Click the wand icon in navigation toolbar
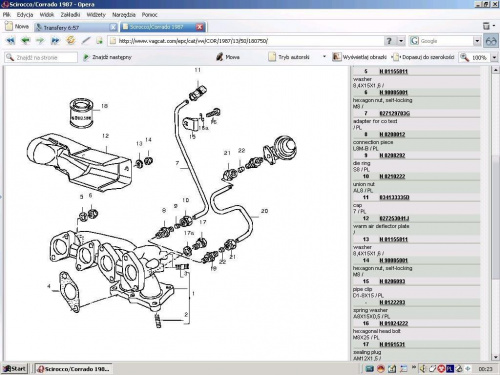 (x=86, y=41)
